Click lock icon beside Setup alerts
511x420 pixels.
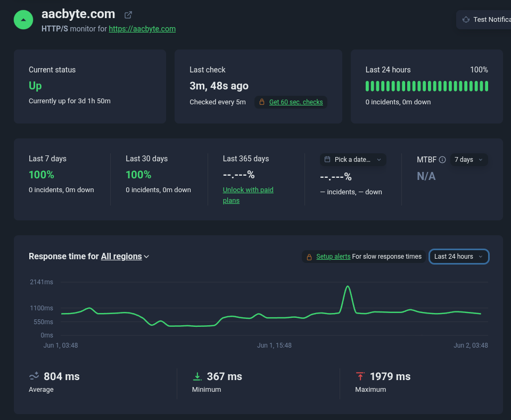(x=309, y=257)
